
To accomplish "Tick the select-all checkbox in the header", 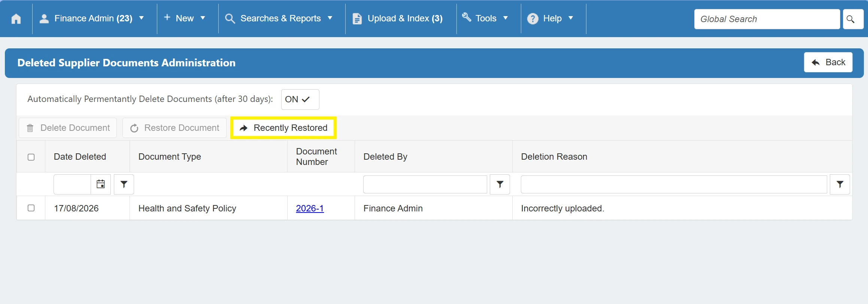I will point(31,157).
